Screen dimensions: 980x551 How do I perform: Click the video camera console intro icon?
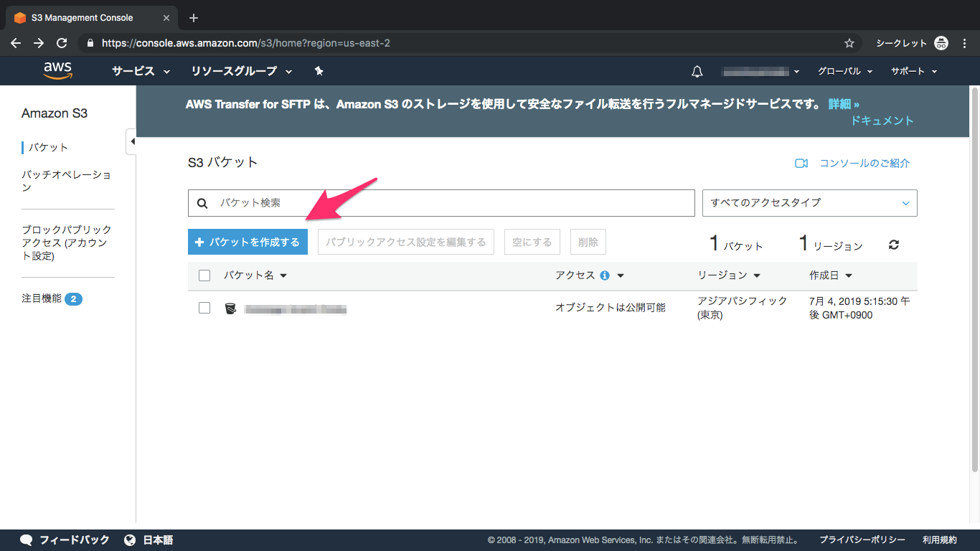(801, 163)
